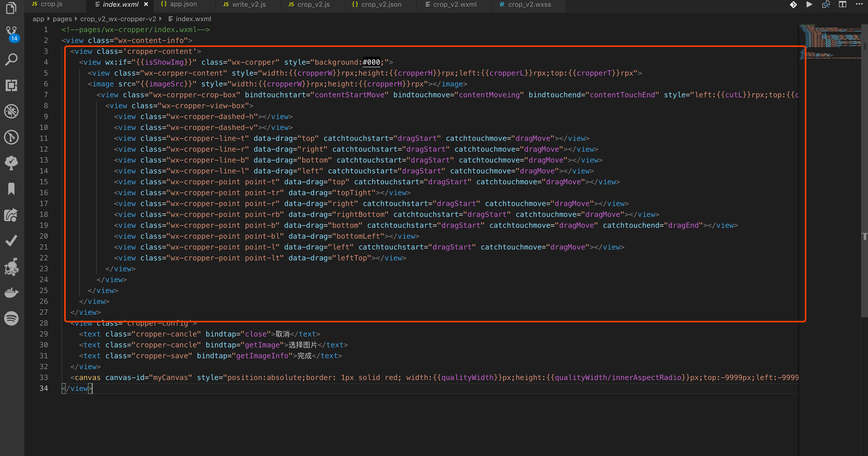Toggle split editor layout
Viewport: 868px width, 456px height.
pos(842,4)
